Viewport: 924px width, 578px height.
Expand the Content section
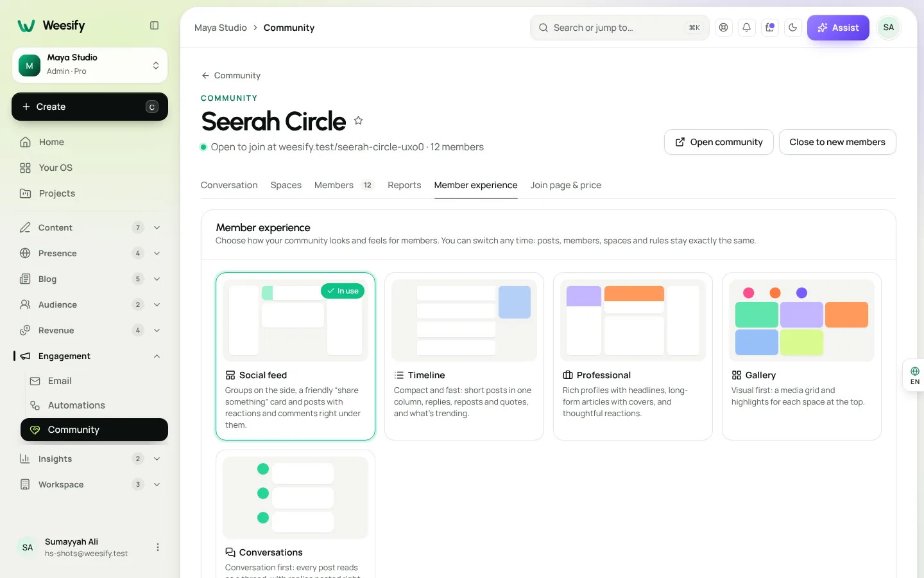click(x=90, y=227)
